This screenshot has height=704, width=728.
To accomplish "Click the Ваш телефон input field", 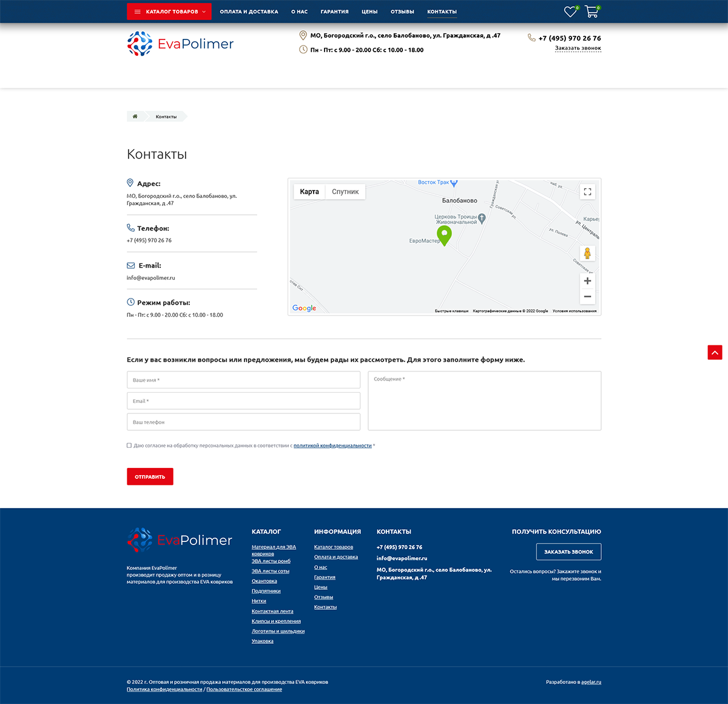I will pyautogui.click(x=243, y=422).
